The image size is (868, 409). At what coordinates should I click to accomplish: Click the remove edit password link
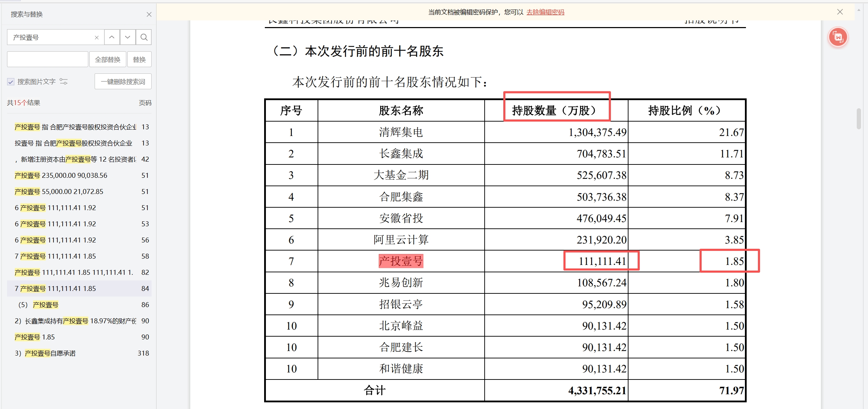[x=545, y=12]
